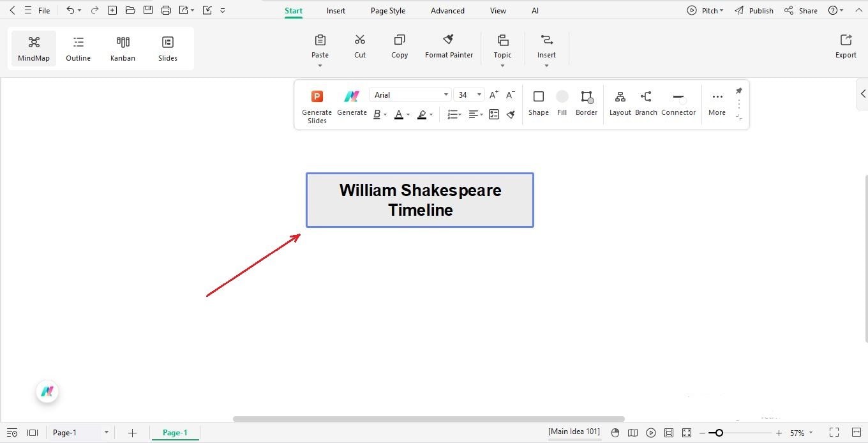868x443 pixels.
Task: Pin the floating toolbar
Action: click(x=739, y=91)
